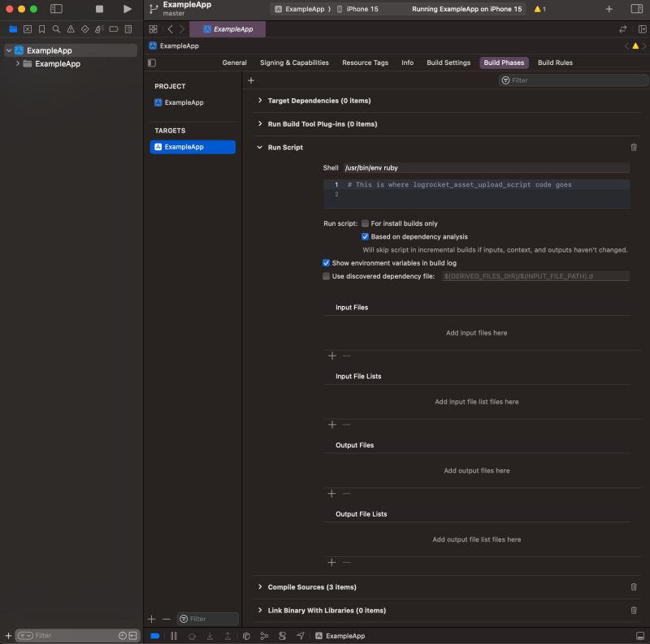
Task: Delete Link Binary With Libraries phase via trash
Action: pyautogui.click(x=634, y=610)
